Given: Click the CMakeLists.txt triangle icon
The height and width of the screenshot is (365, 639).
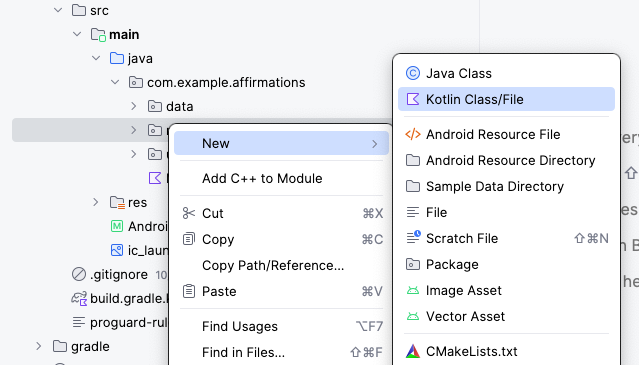Looking at the screenshot, I should click(x=413, y=351).
